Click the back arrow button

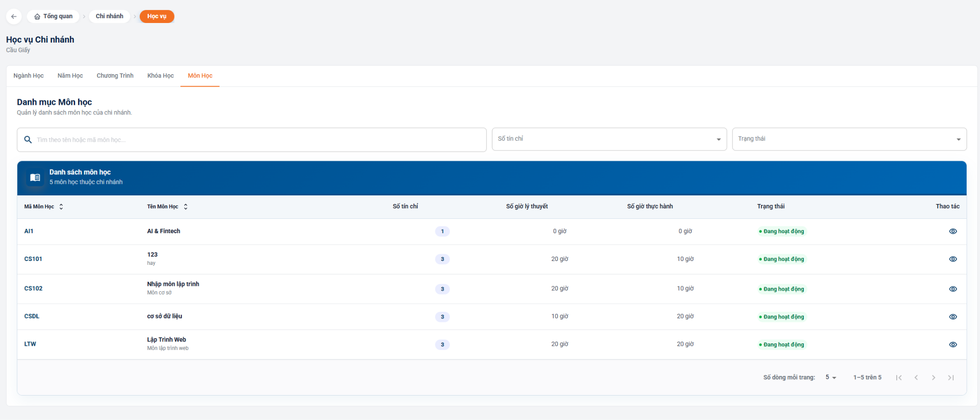click(14, 16)
